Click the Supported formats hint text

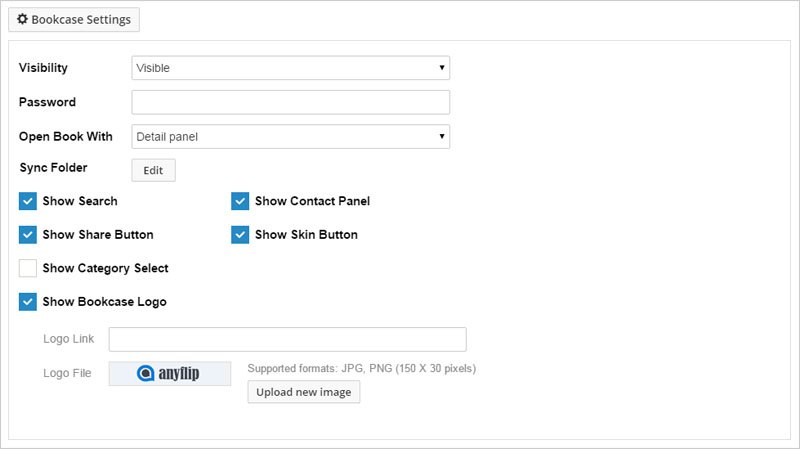pos(361,368)
